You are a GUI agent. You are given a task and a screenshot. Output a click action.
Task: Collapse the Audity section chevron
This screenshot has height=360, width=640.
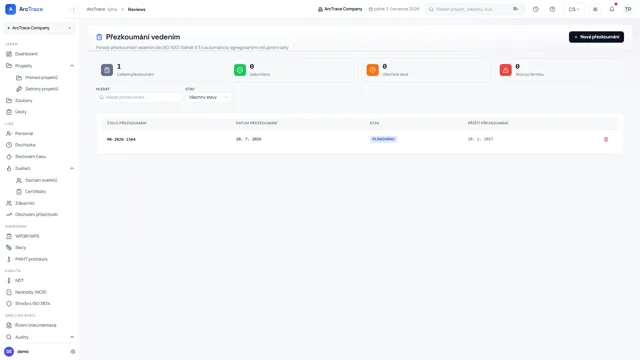[72, 337]
